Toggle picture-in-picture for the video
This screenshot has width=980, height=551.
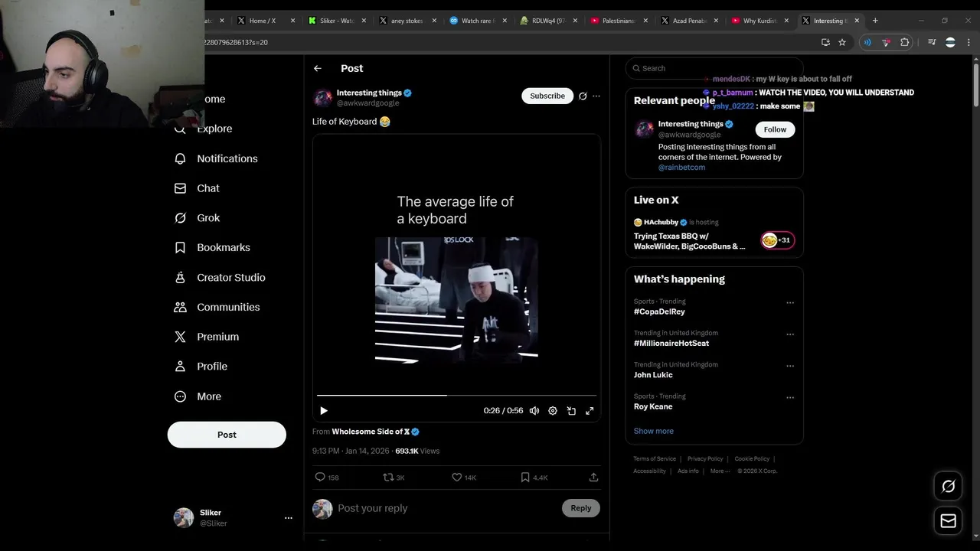[571, 411]
